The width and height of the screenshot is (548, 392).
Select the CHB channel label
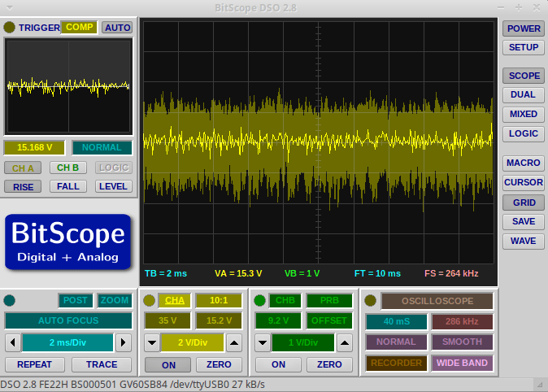(285, 300)
